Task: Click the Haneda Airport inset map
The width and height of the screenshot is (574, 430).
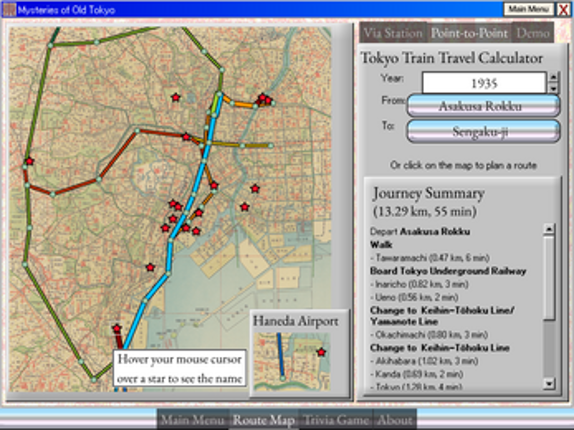Action: [x=292, y=362]
